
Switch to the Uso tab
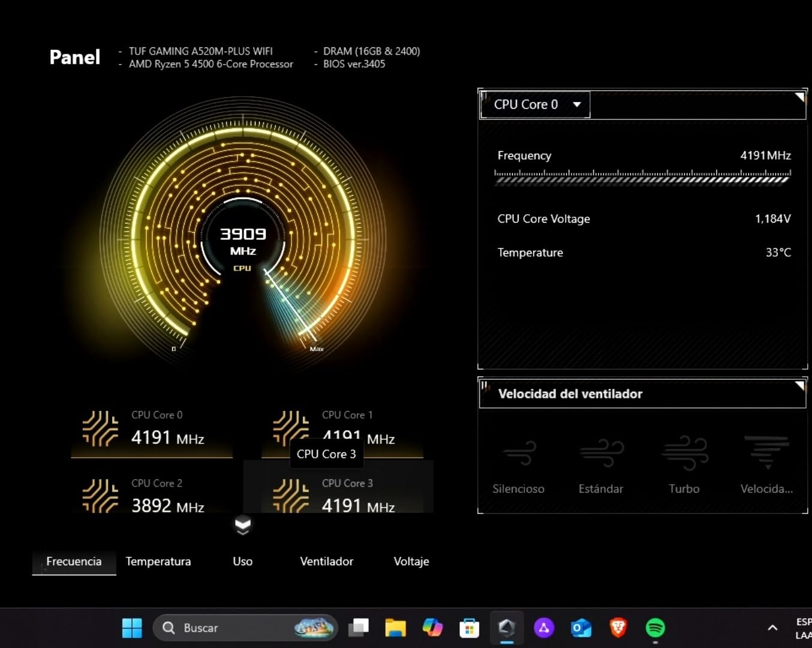242,562
